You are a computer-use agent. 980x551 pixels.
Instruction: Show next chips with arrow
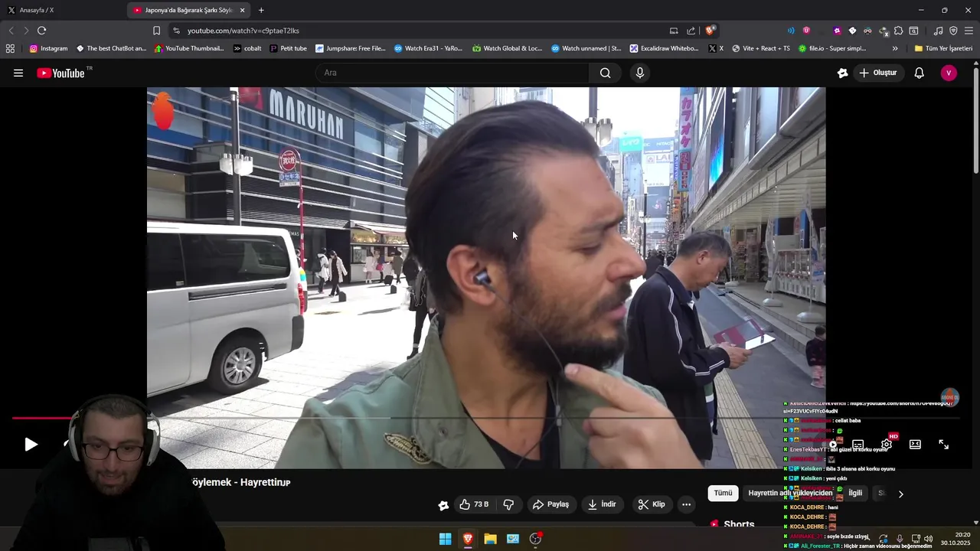[x=901, y=494]
